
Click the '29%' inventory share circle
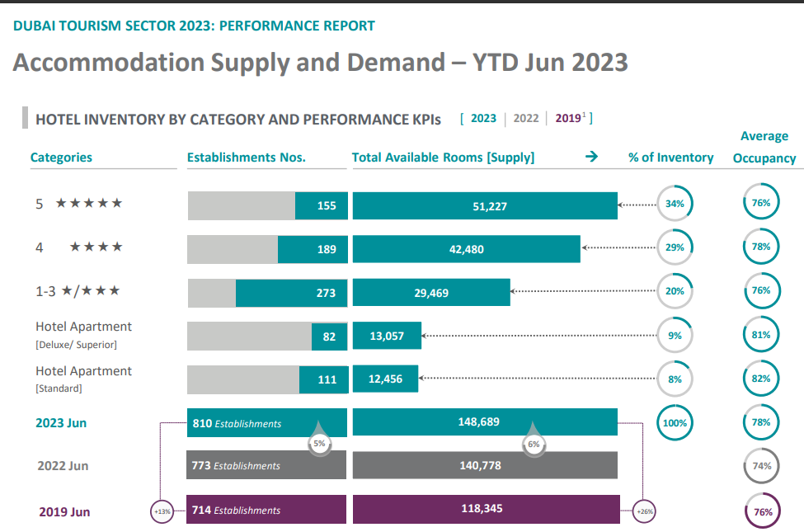[675, 247]
